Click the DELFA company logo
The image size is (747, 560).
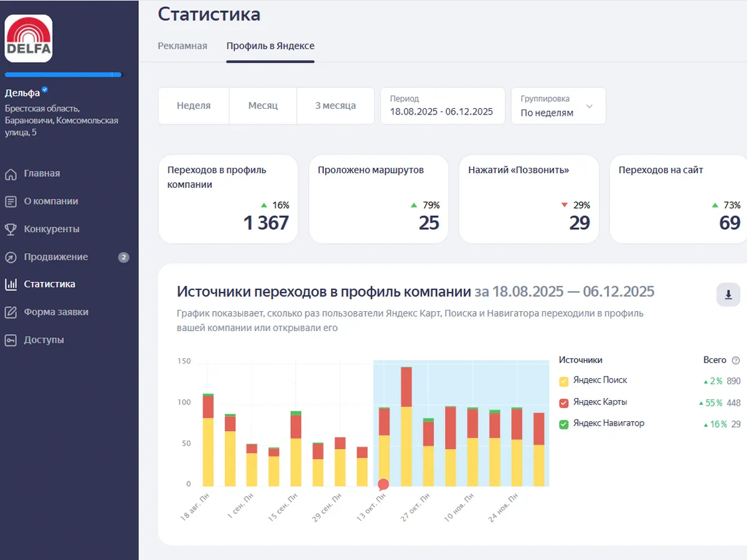click(29, 39)
